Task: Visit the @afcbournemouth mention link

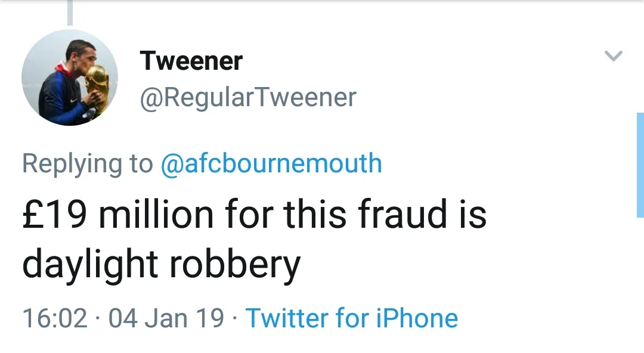Action: click(x=271, y=163)
